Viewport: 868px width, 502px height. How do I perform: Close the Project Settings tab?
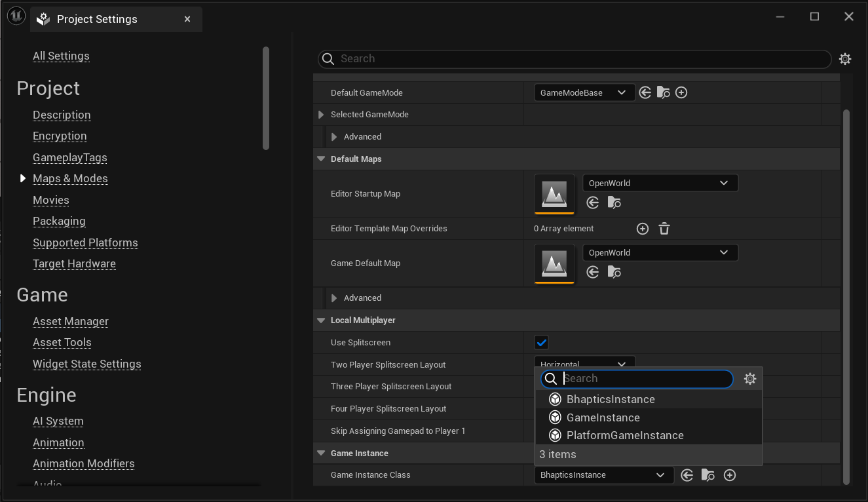tap(187, 19)
